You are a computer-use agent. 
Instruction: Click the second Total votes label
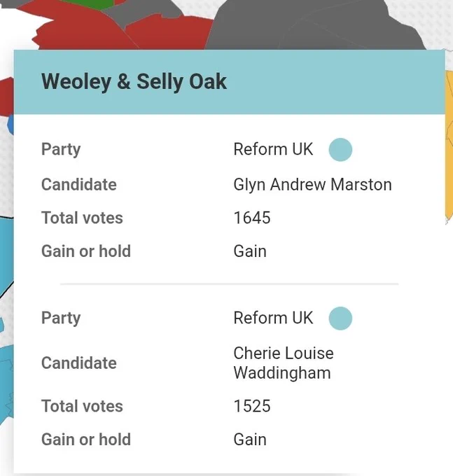tap(82, 406)
